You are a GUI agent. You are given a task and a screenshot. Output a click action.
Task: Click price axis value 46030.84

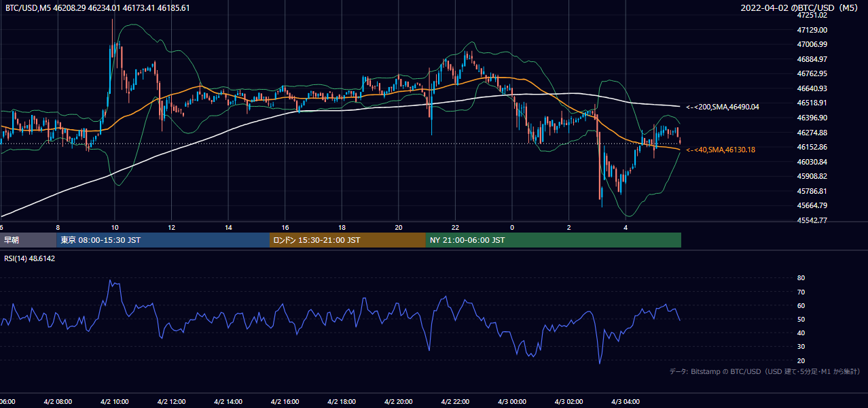(x=812, y=162)
